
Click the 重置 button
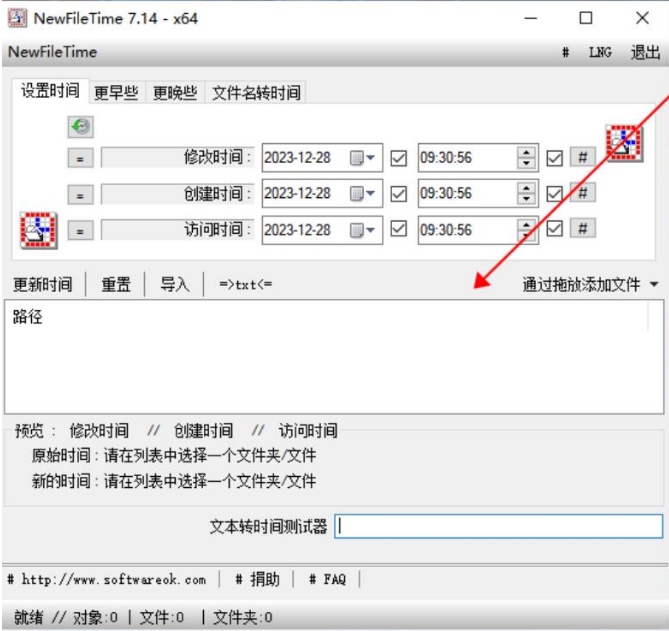point(116,285)
